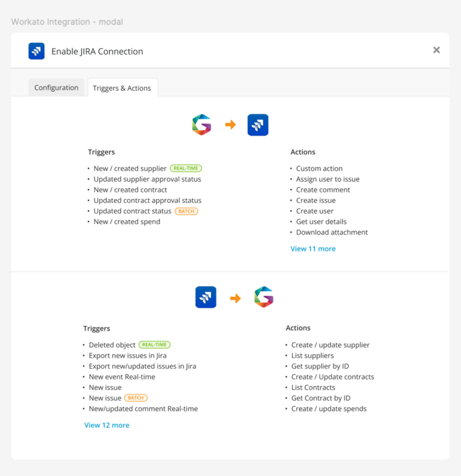Select 'Export new issues in Jira' trigger
This screenshot has width=461, height=476.
point(127,355)
